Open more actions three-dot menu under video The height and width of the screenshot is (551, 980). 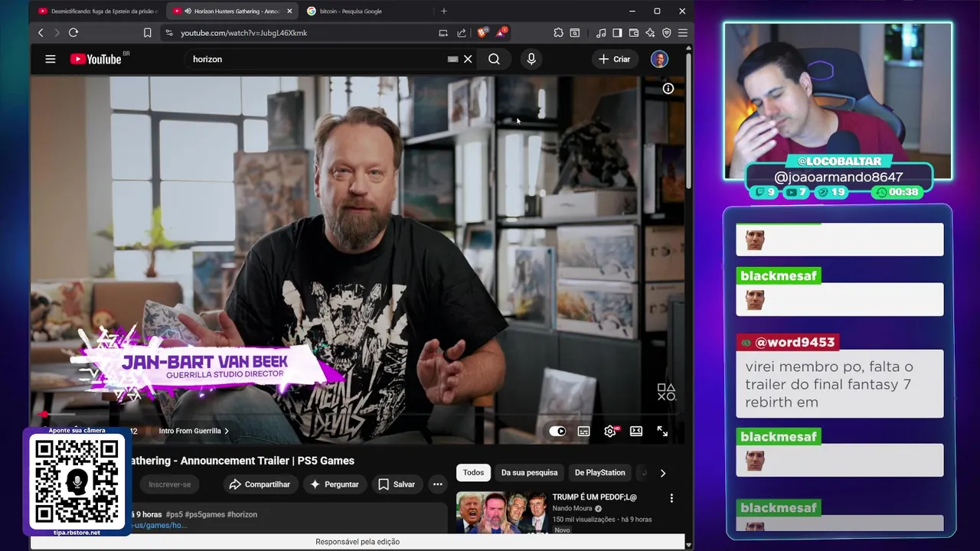437,484
